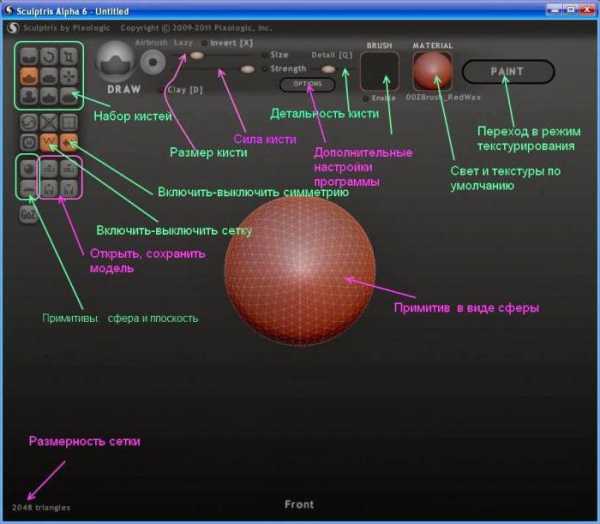The image size is (600, 524).
Task: Click the Export object icon
Action: 69,168
